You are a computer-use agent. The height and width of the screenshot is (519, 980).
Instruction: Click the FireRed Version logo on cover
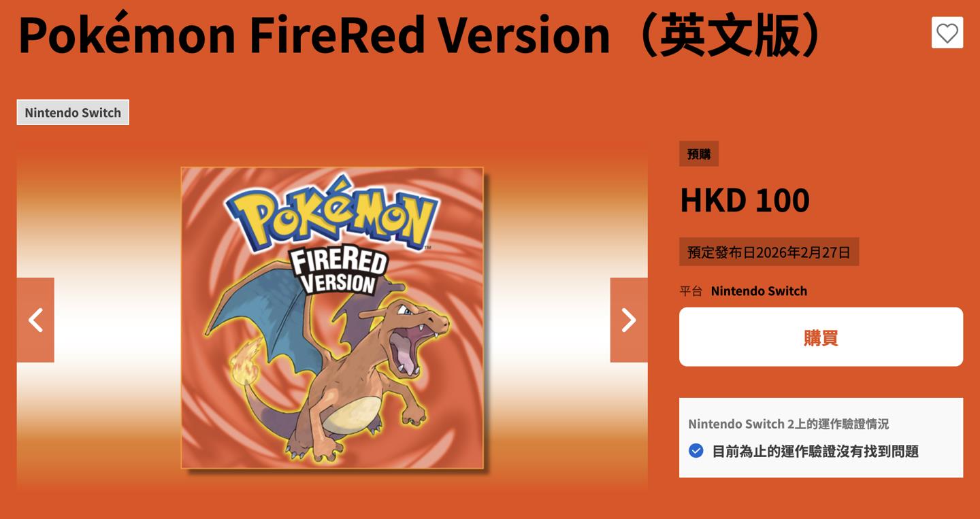coord(338,271)
